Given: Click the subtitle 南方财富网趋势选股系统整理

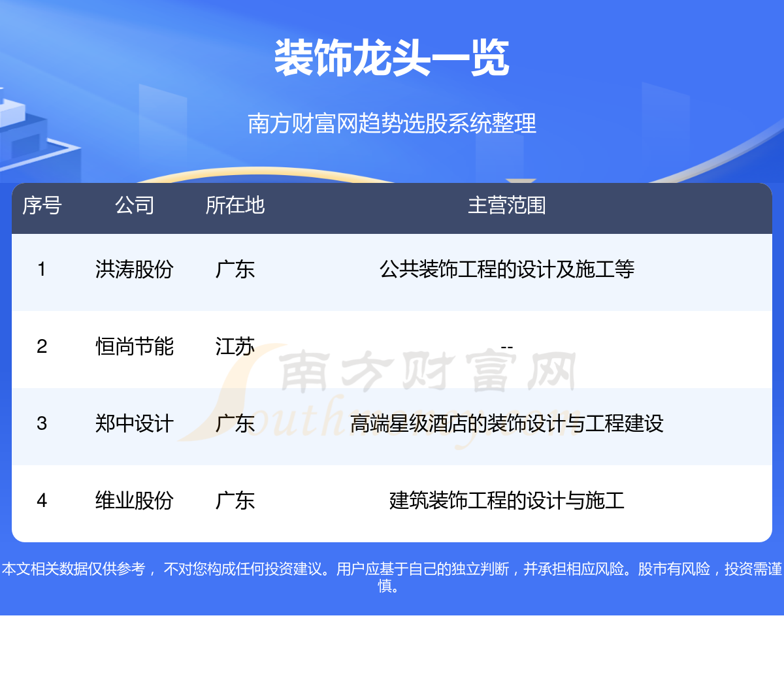Looking at the screenshot, I should 392,123.
